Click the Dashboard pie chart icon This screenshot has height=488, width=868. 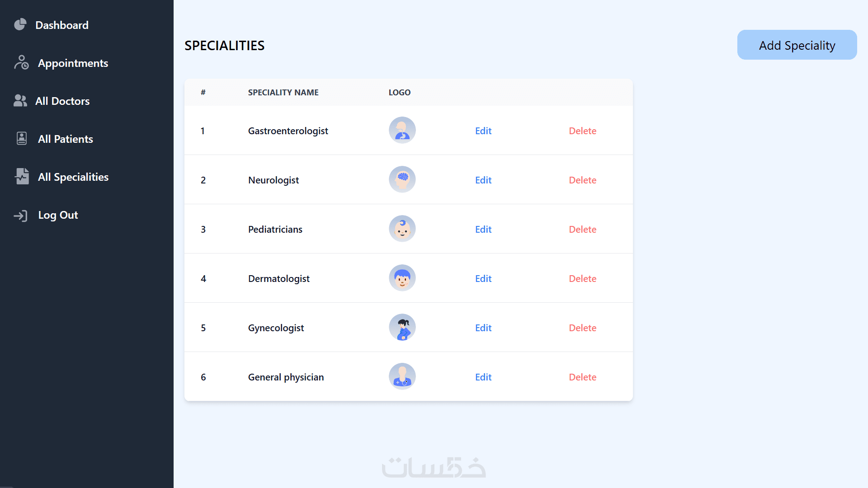point(20,24)
